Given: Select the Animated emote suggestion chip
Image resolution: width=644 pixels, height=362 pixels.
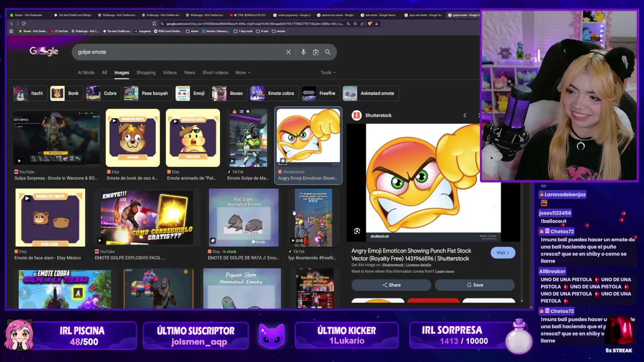Looking at the screenshot, I should pyautogui.click(x=371, y=93).
